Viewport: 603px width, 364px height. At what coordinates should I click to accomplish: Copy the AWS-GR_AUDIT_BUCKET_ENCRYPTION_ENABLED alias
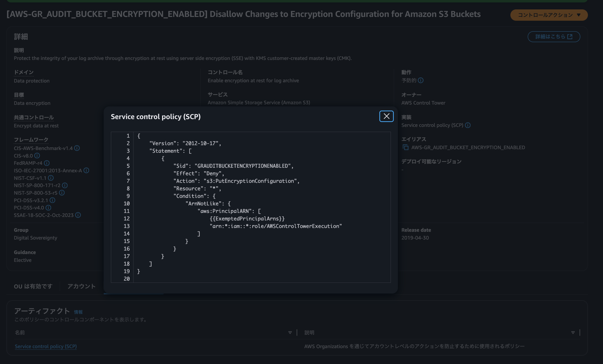[405, 147]
